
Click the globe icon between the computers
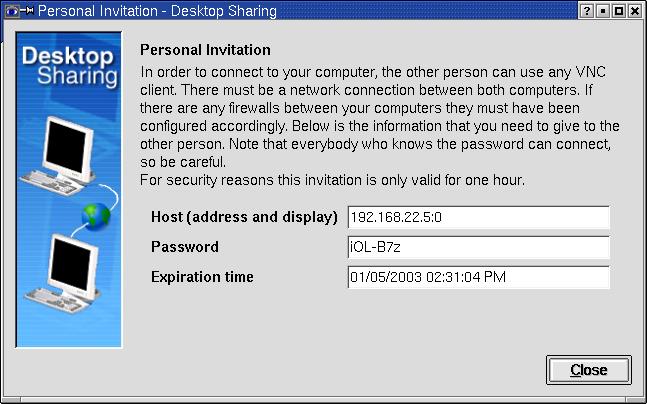97,215
